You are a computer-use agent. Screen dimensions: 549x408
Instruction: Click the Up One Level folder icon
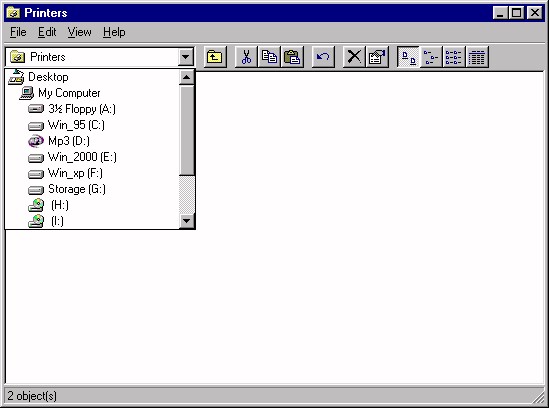coord(215,57)
